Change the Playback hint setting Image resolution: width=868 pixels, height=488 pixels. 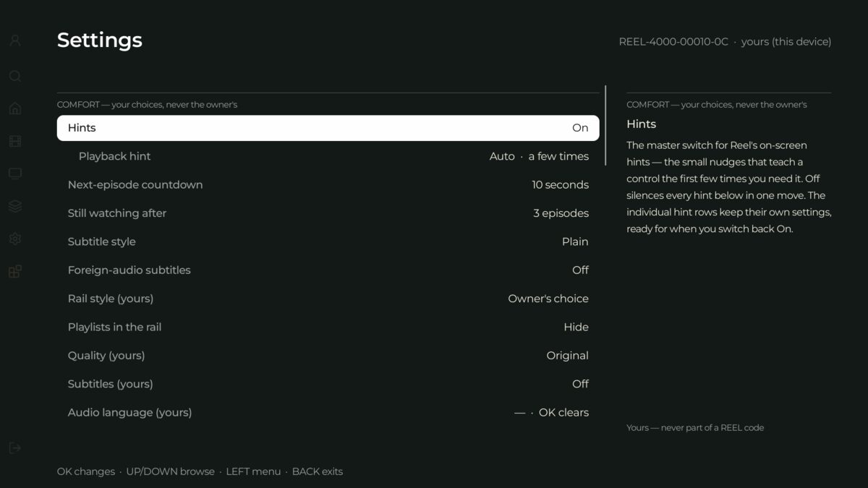click(x=328, y=156)
